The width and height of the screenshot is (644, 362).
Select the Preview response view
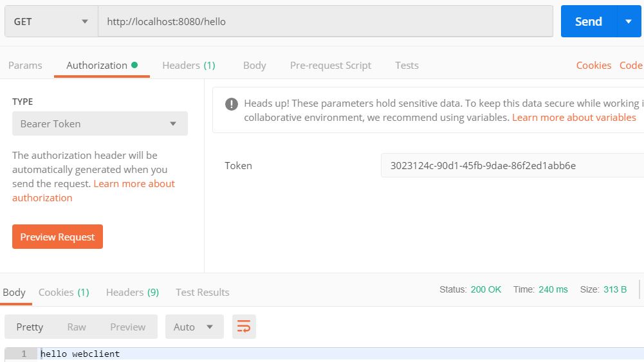128,327
